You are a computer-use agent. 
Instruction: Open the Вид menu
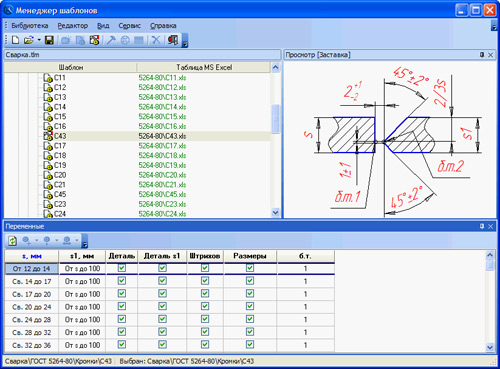pos(103,26)
